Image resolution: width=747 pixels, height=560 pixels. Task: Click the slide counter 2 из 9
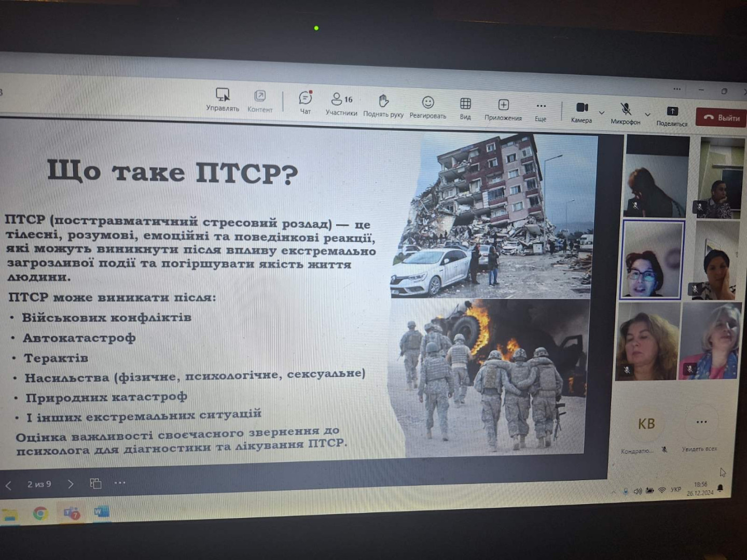39,484
